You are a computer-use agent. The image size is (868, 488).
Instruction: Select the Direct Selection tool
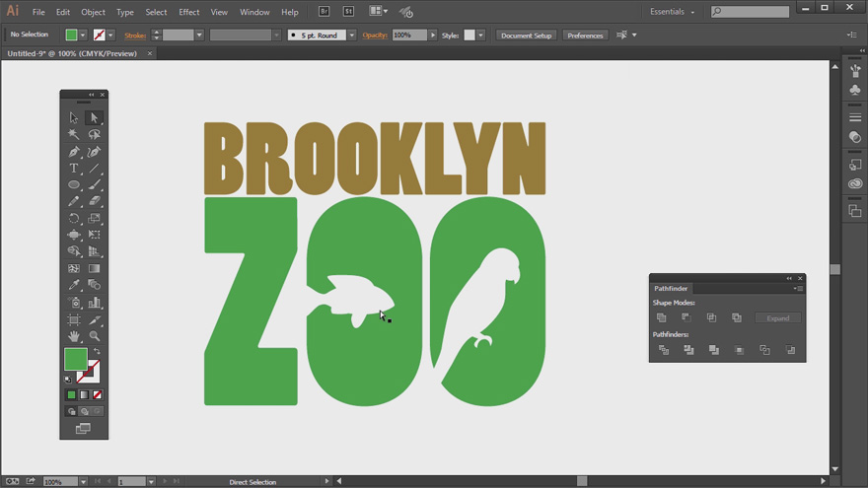point(94,117)
